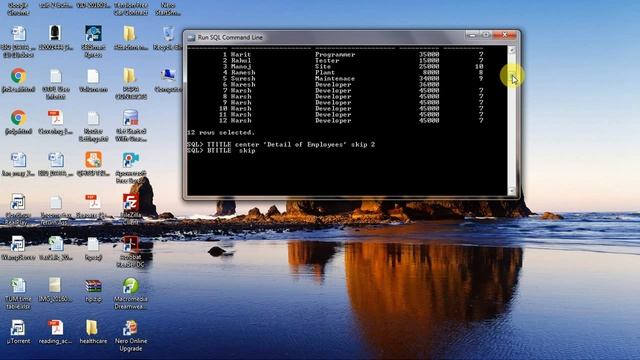The width and height of the screenshot is (640, 360).
Task: Open the Recycle Bin icon
Action: coord(168,38)
